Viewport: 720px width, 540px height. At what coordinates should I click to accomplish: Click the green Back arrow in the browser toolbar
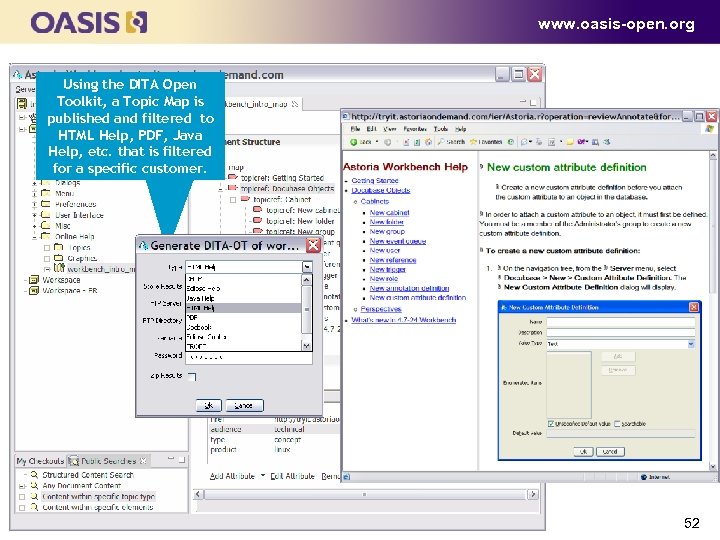click(x=353, y=142)
